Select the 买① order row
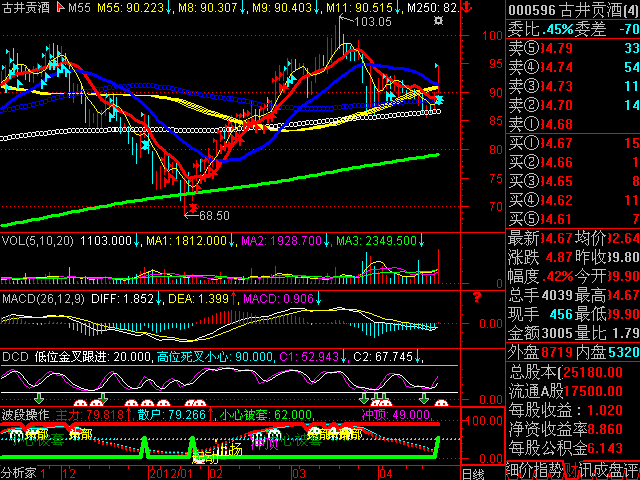The height and width of the screenshot is (480, 640). pyautogui.click(x=573, y=143)
